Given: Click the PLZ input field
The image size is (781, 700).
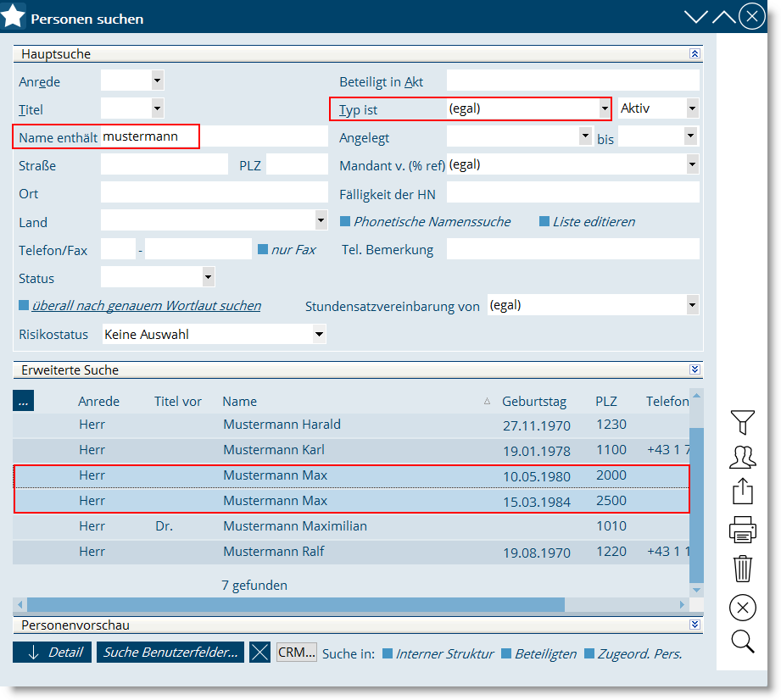Looking at the screenshot, I should [x=297, y=164].
